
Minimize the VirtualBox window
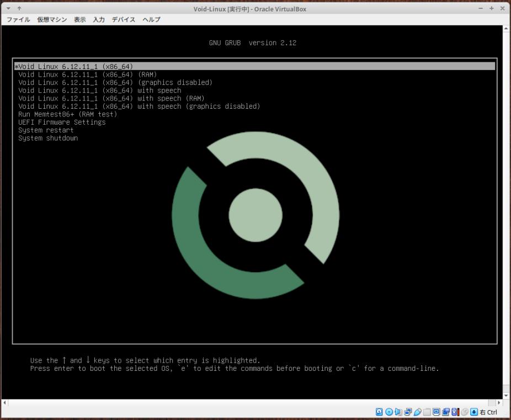tap(481, 8)
